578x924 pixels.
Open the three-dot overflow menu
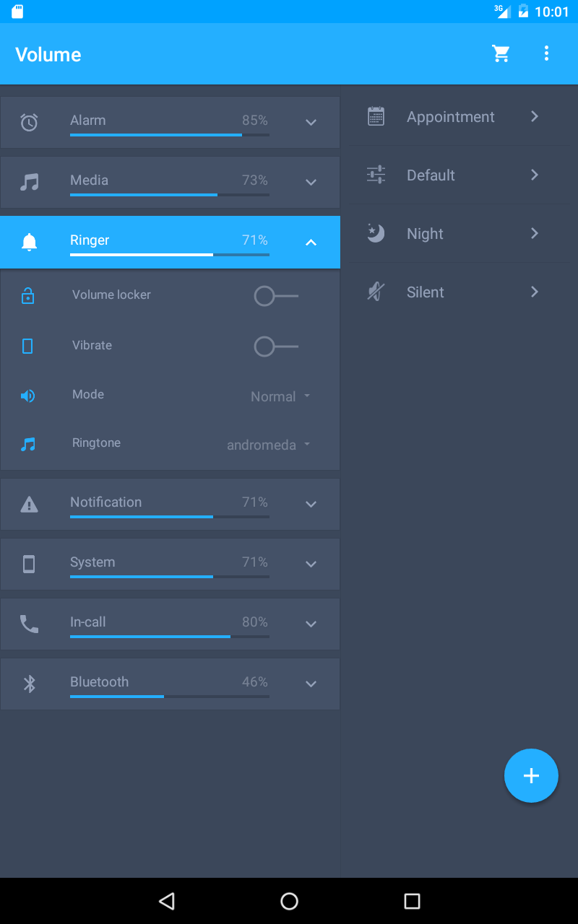pyautogui.click(x=546, y=53)
